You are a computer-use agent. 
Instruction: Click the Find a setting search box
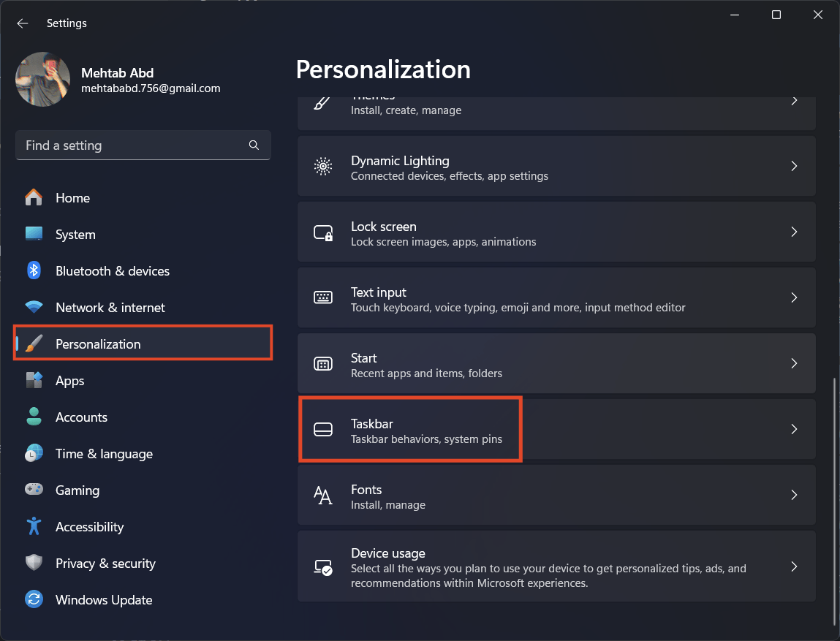click(x=132, y=145)
